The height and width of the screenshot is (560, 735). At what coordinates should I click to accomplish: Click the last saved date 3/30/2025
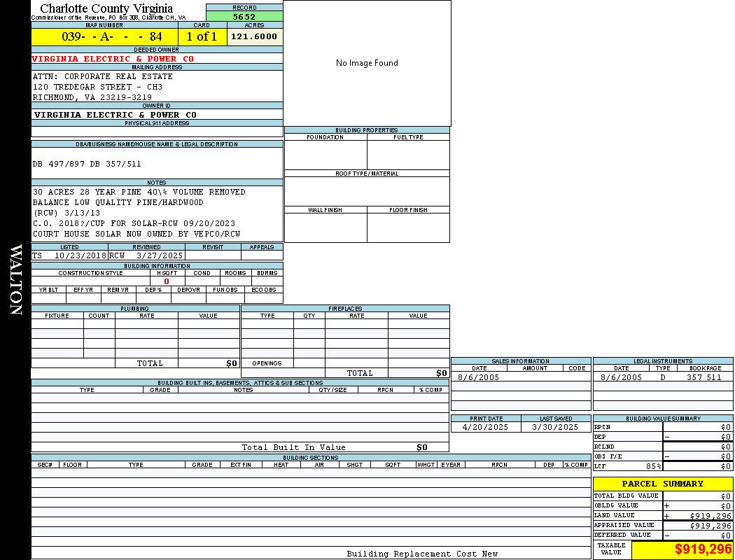pos(555,427)
